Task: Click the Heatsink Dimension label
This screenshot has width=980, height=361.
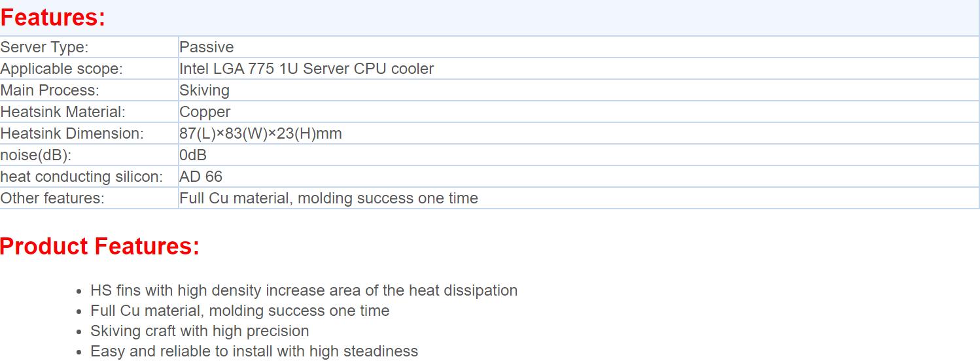Action: point(72,133)
